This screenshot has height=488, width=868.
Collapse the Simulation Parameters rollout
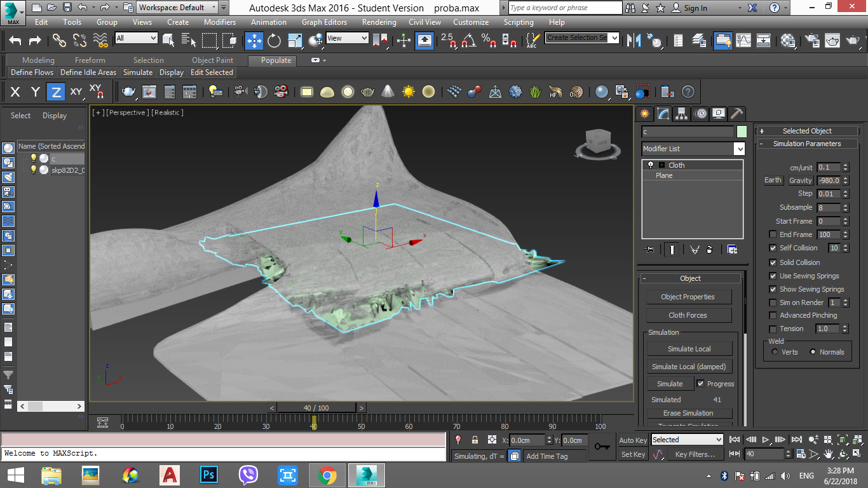click(807, 144)
